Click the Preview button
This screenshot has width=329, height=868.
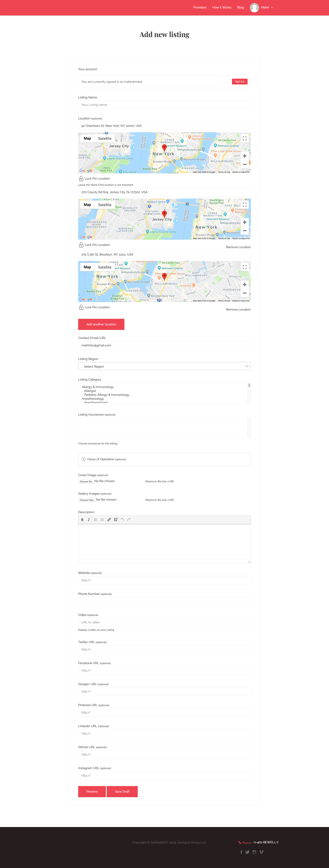92,792
